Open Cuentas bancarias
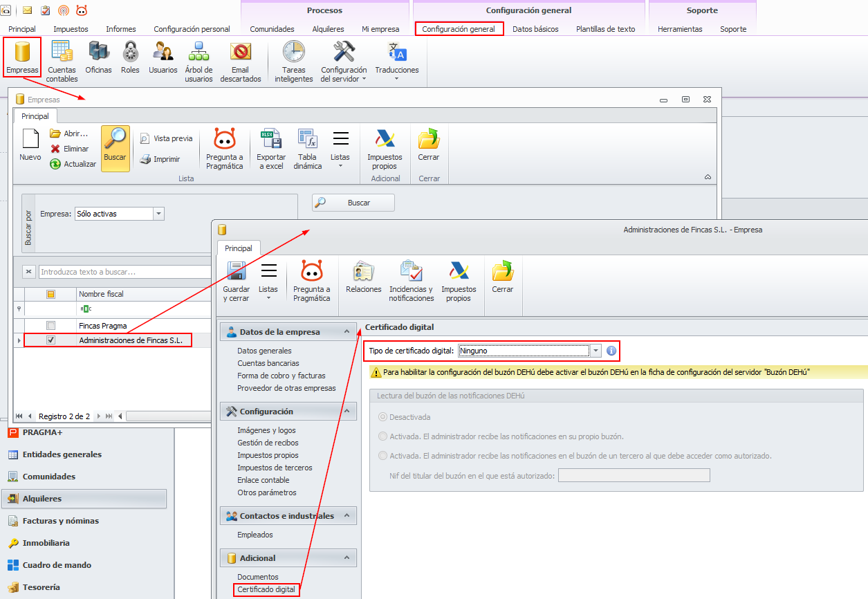The height and width of the screenshot is (599, 868). [268, 363]
